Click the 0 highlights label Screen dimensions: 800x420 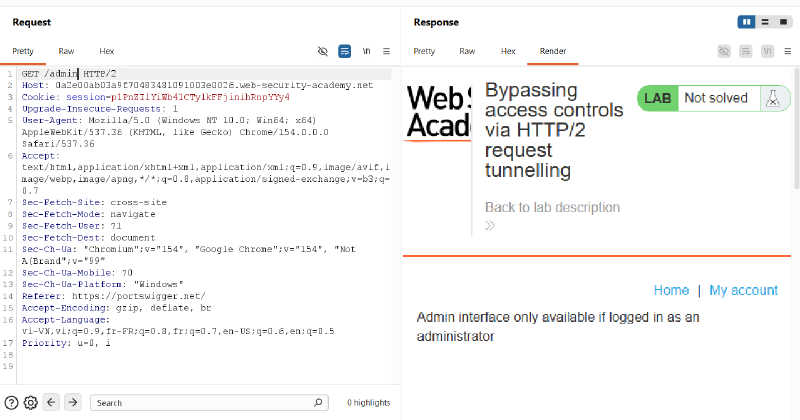368,403
